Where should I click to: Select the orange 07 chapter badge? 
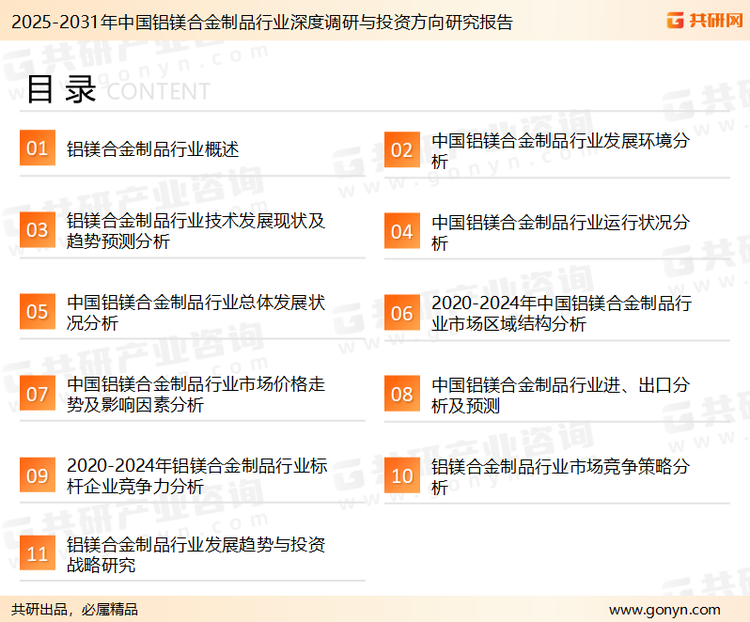(x=37, y=394)
